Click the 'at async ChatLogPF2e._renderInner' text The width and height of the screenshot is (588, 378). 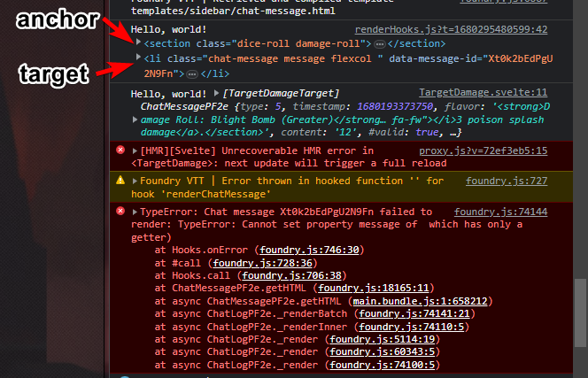(251, 327)
